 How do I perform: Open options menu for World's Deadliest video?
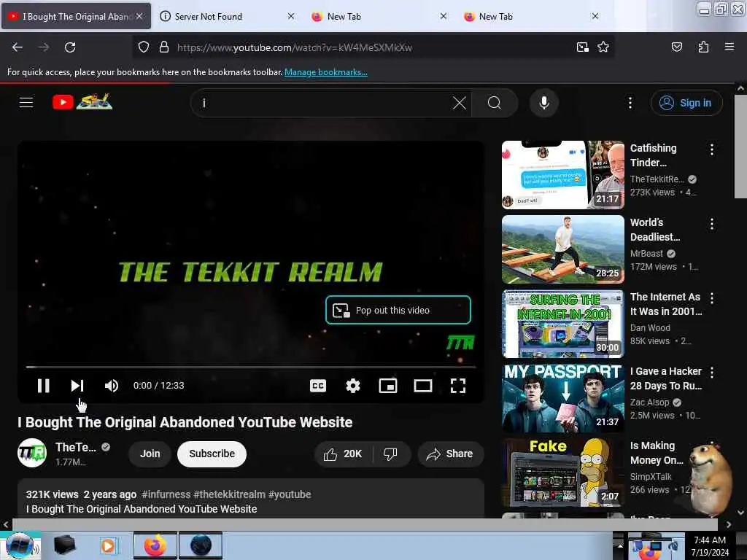tap(712, 224)
